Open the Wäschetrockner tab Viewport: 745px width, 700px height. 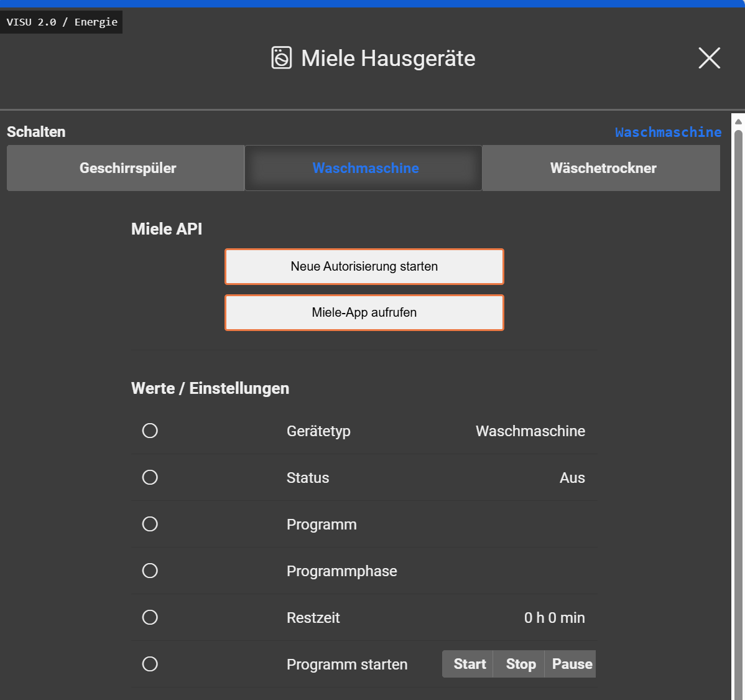click(x=601, y=168)
